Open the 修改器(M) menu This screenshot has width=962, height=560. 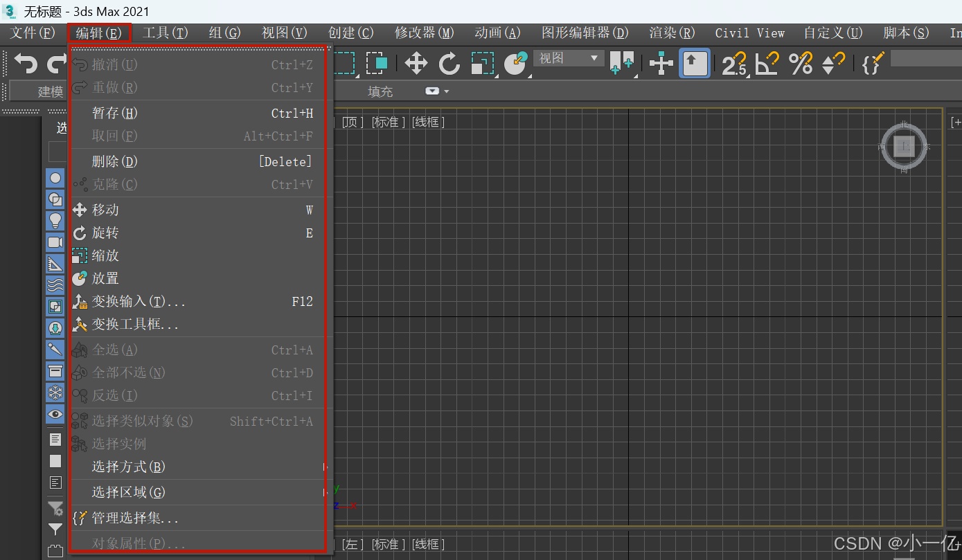425,33
